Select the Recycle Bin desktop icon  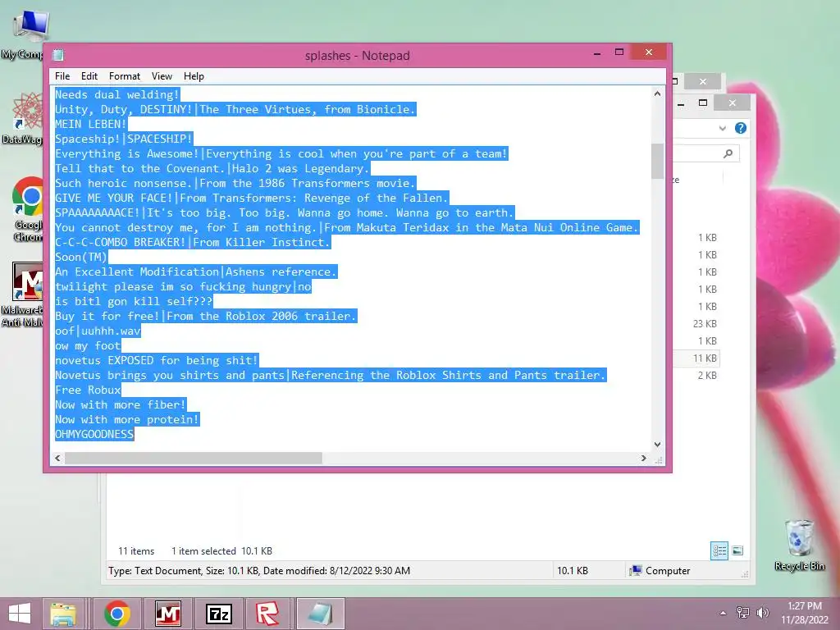coord(799,545)
